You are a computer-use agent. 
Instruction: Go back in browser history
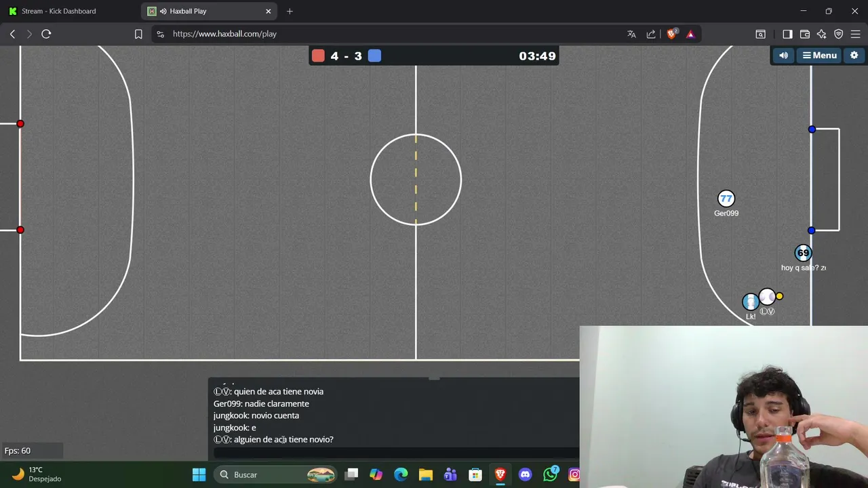[x=12, y=34]
